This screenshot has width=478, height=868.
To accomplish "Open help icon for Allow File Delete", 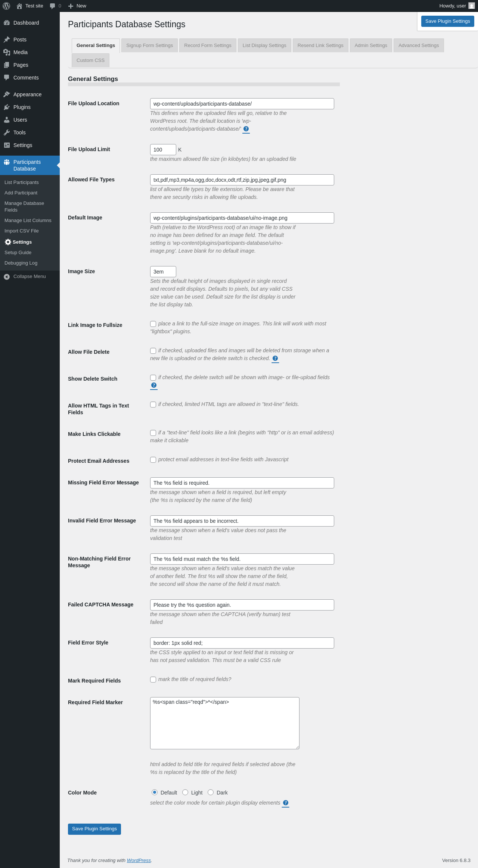I will [275, 359].
